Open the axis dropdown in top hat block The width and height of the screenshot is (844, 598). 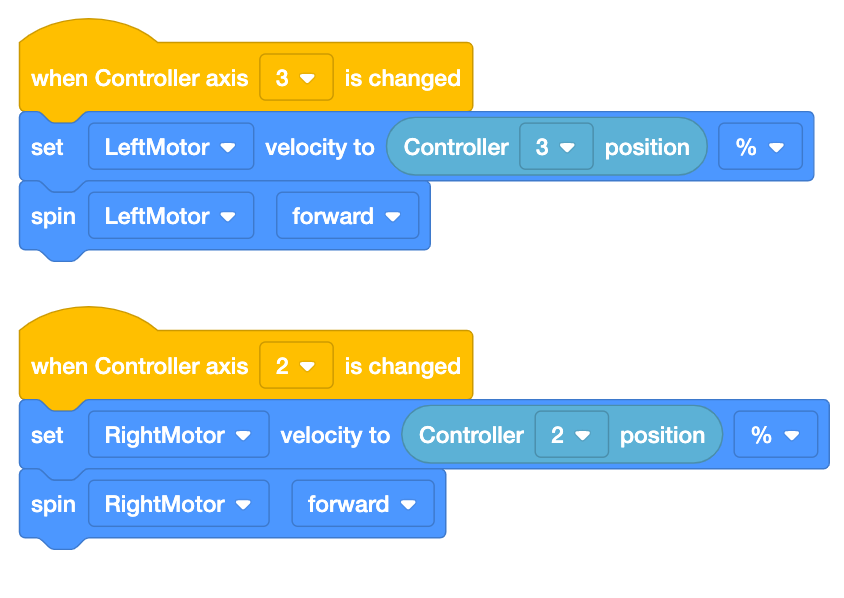[x=296, y=78]
